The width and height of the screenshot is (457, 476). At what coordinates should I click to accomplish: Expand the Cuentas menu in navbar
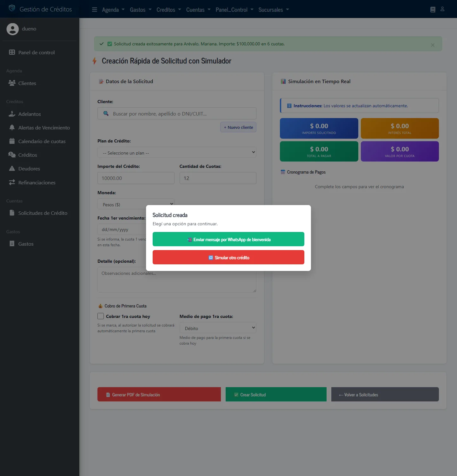(x=198, y=10)
